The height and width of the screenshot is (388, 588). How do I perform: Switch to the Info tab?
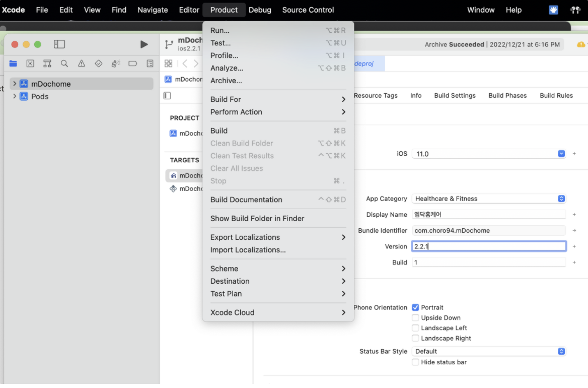coord(415,95)
